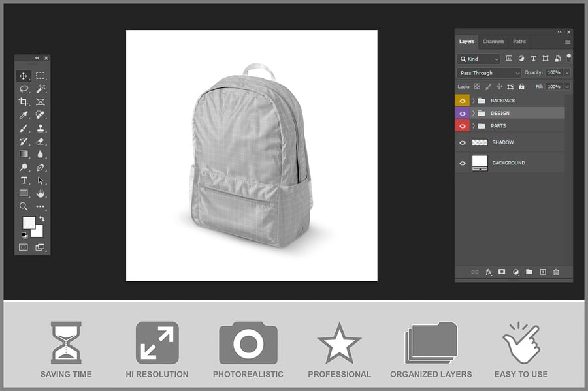Open the Layers panel options menu
This screenshot has width=588, height=391.
568,42
